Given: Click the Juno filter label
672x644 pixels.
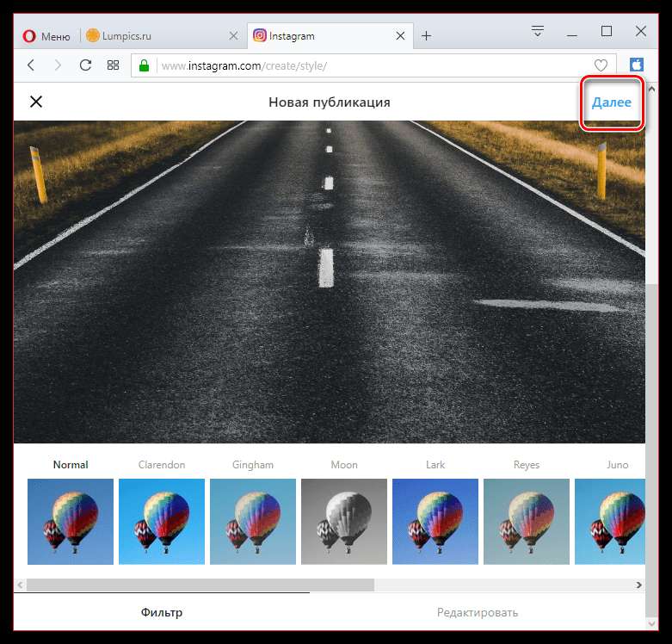Looking at the screenshot, I should 618,465.
